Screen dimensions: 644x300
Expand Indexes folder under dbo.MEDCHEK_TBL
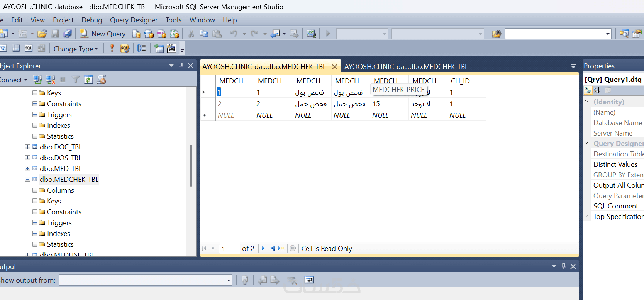[35, 233]
